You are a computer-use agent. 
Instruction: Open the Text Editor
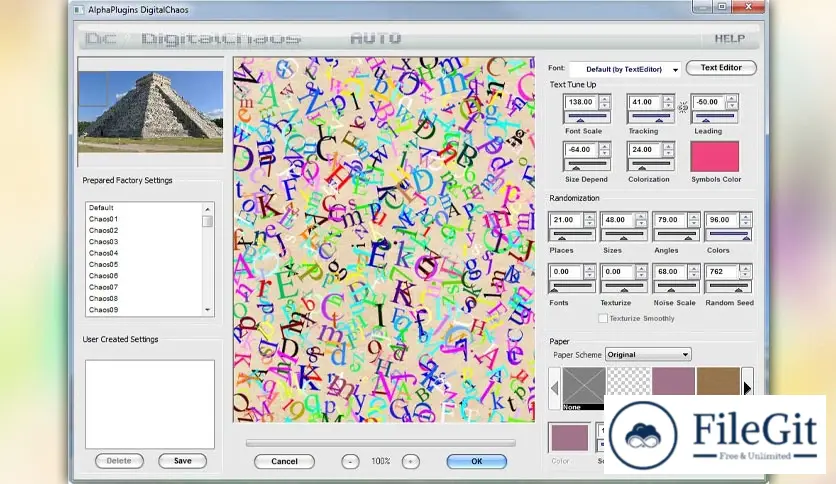tap(721, 68)
